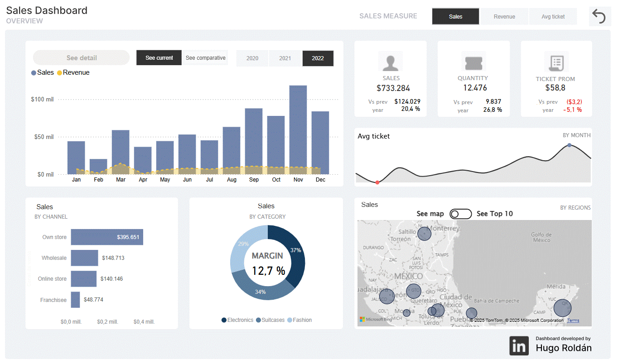Select the Avg ticket measure tab
The image size is (628, 364).
click(x=553, y=17)
